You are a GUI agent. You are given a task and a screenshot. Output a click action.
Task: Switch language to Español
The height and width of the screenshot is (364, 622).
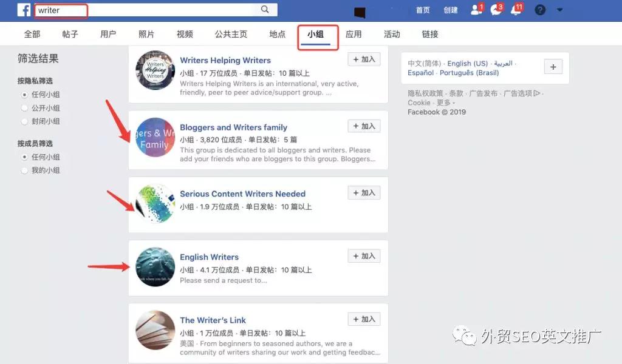click(420, 73)
